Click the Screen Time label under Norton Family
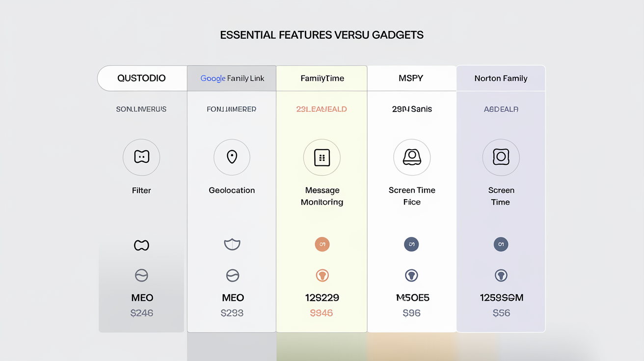 pos(501,196)
